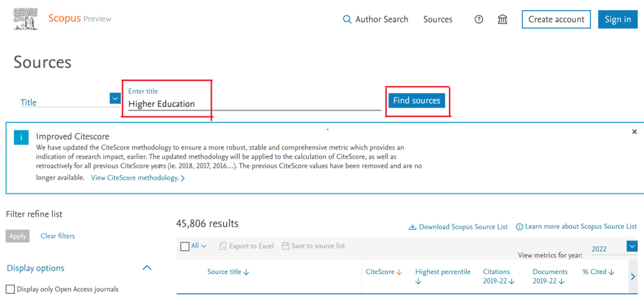Image resolution: width=644 pixels, height=299 pixels.
Task: Open the All selection dropdown
Action: click(x=199, y=246)
